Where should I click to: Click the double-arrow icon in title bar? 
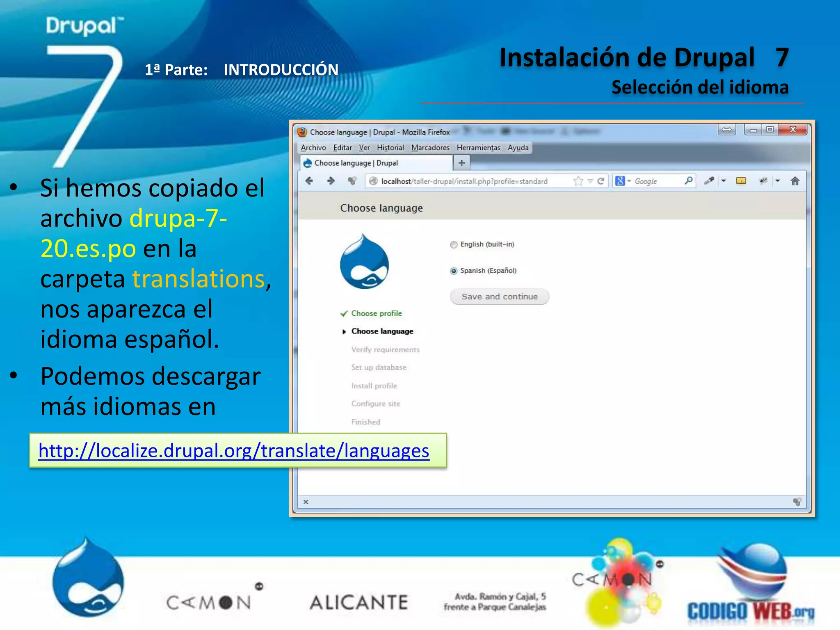coord(727,130)
